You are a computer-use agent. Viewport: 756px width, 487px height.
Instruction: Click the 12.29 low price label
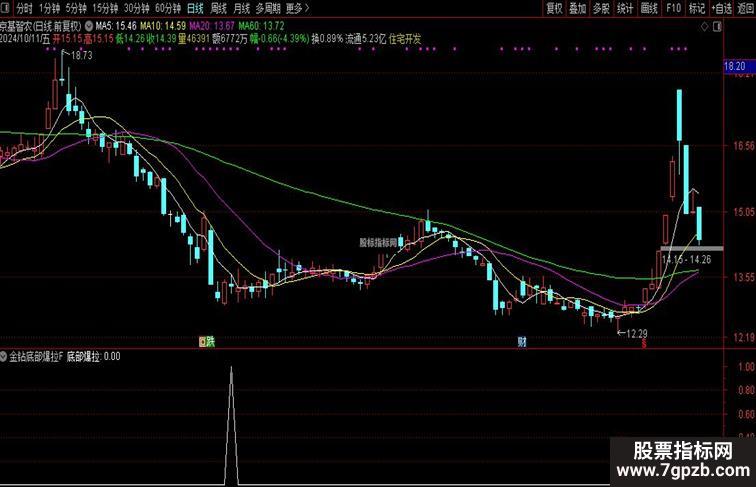637,333
